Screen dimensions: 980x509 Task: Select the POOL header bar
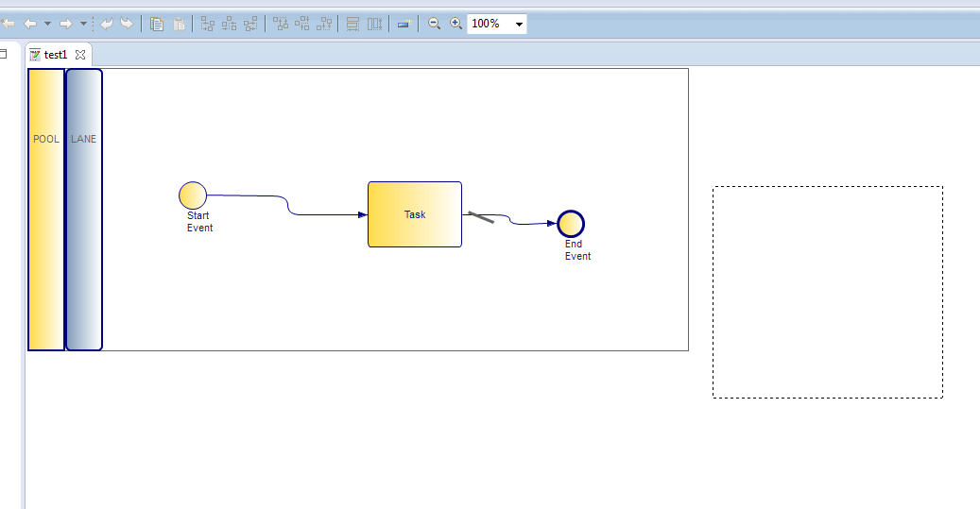(45, 209)
